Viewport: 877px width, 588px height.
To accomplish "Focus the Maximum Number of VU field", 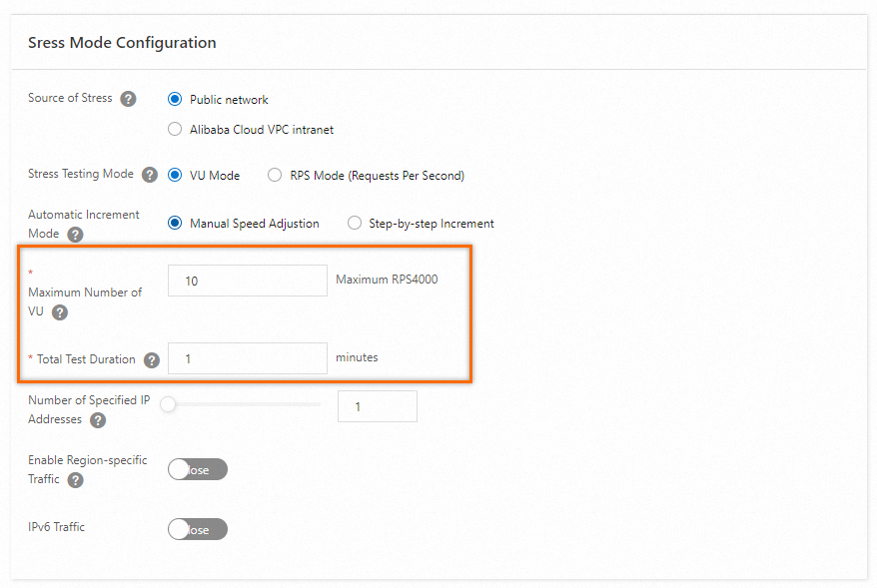I will click(x=247, y=281).
